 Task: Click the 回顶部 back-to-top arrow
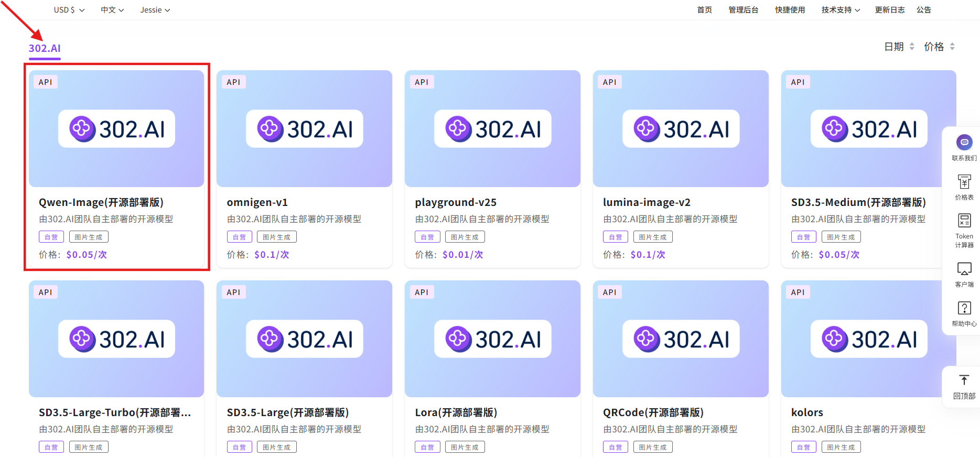click(x=964, y=380)
